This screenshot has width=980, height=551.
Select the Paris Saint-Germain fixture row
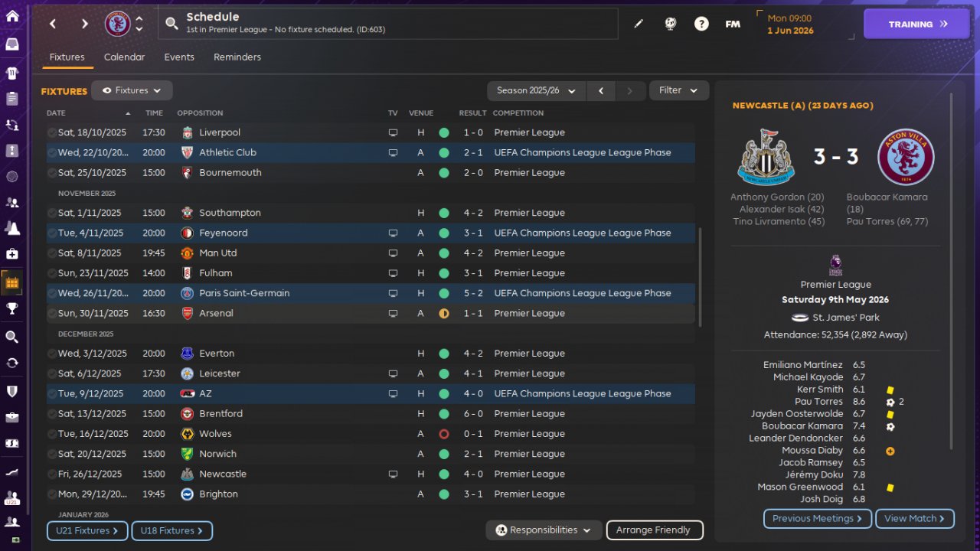point(371,293)
